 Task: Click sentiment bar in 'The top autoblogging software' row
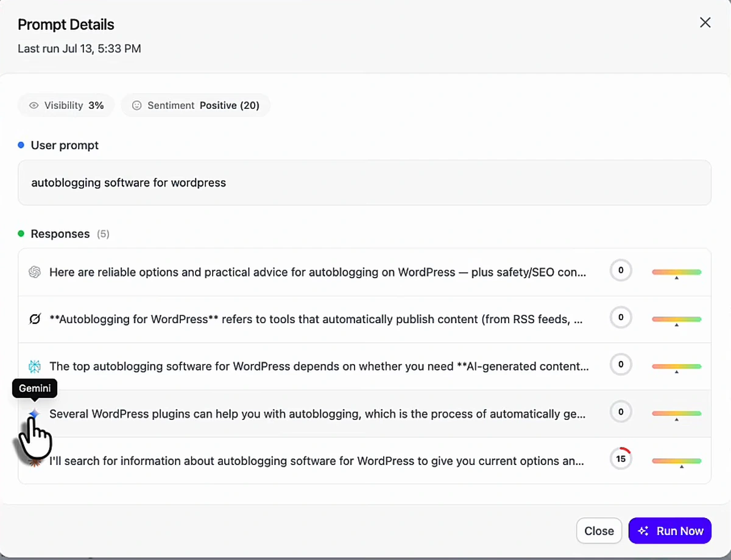click(x=677, y=368)
